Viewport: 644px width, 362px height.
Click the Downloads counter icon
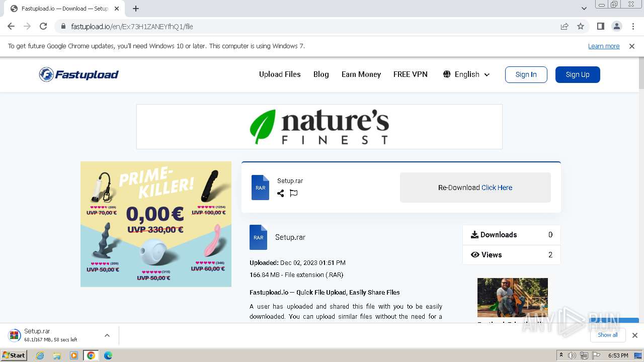[474, 235]
